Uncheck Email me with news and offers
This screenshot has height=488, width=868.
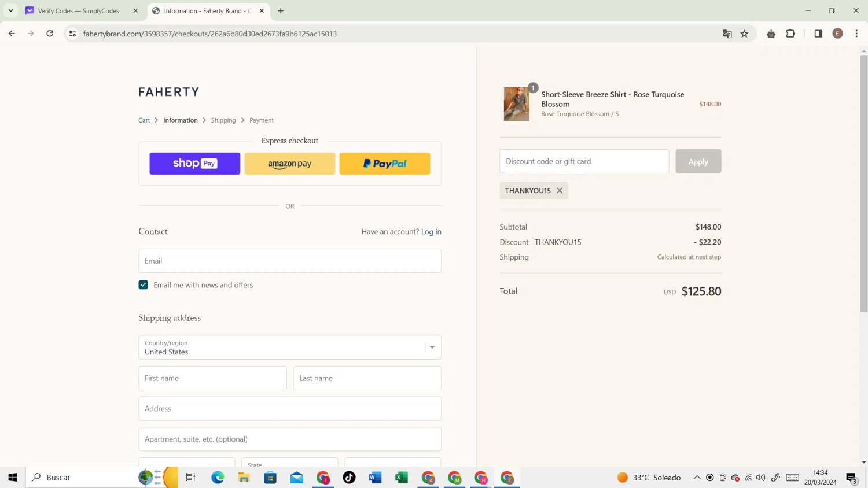(x=144, y=285)
